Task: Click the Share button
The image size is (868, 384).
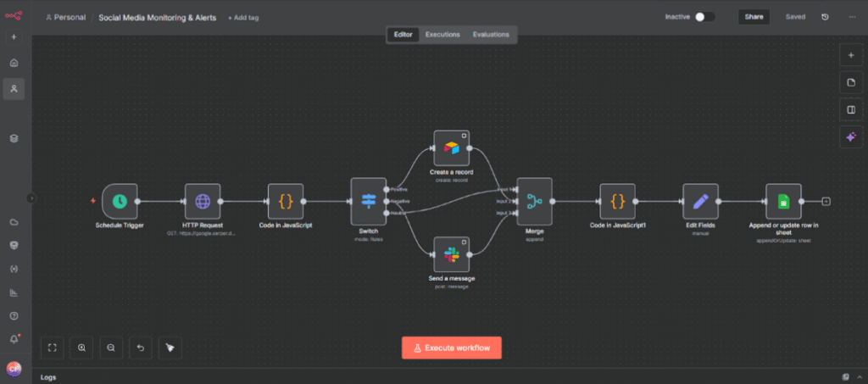Action: click(754, 16)
